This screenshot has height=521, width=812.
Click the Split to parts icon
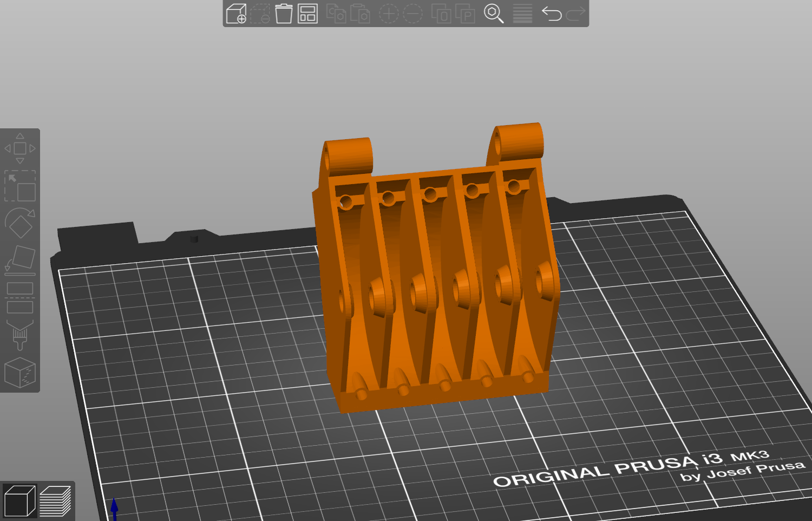pyautogui.click(x=465, y=14)
